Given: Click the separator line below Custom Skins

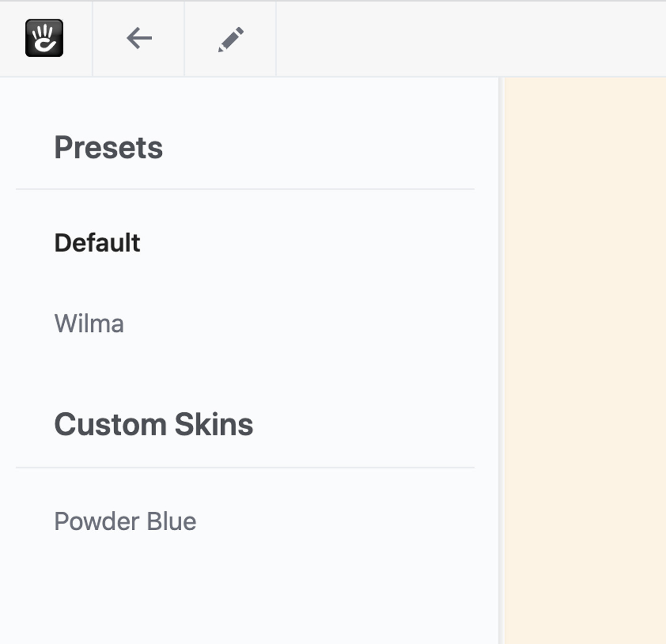Looking at the screenshot, I should [245, 467].
